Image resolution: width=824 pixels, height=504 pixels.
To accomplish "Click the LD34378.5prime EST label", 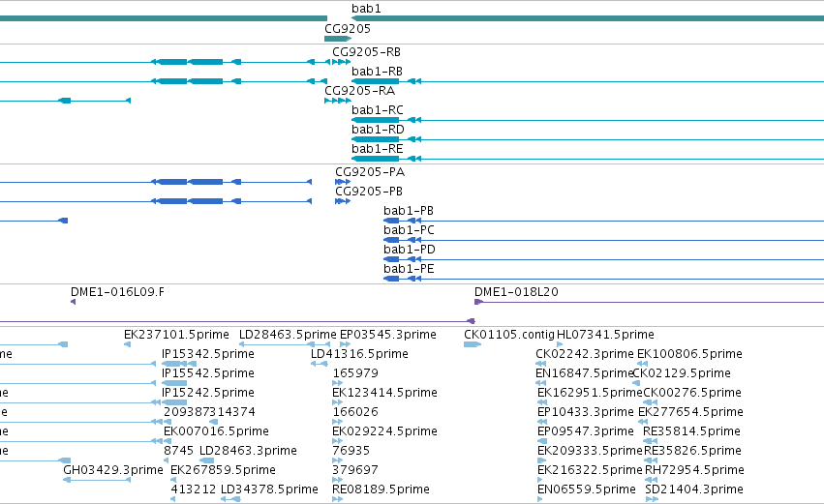I will (269, 490).
